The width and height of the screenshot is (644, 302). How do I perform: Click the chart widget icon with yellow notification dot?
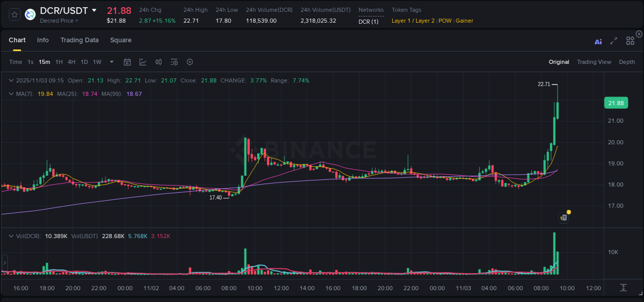tap(563, 216)
